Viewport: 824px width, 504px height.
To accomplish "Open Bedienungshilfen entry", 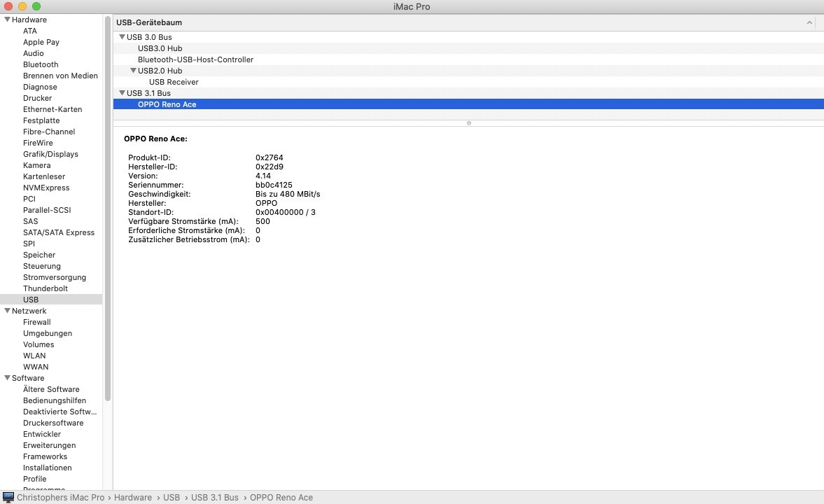I will pos(55,400).
